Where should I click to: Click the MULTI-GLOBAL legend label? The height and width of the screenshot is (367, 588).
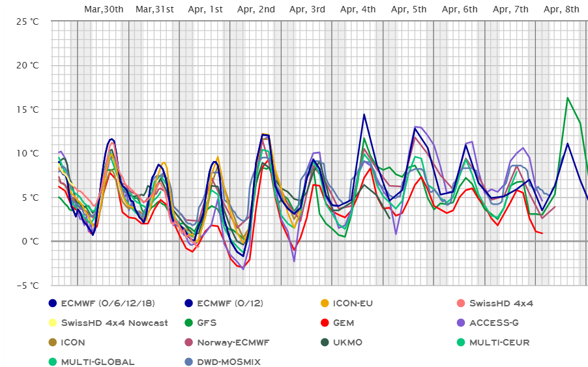[97, 362]
